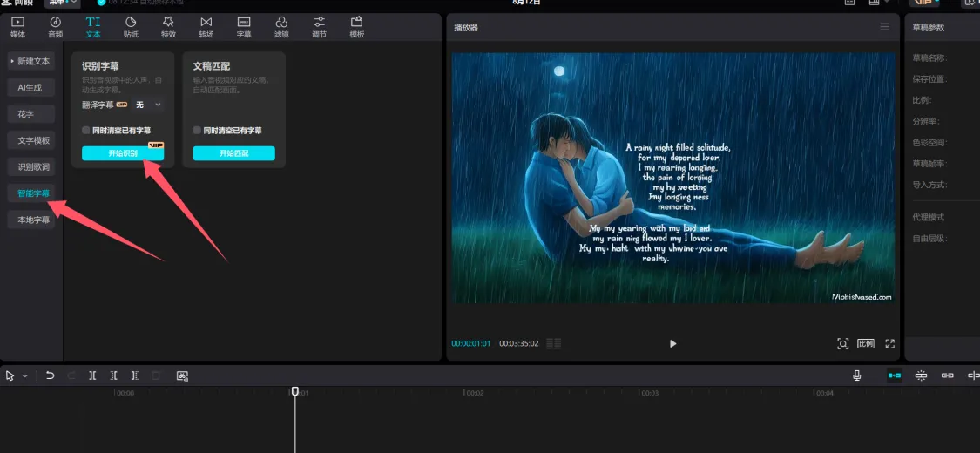
Task: Expand the 新建文本 sidebar category
Action: 32,61
